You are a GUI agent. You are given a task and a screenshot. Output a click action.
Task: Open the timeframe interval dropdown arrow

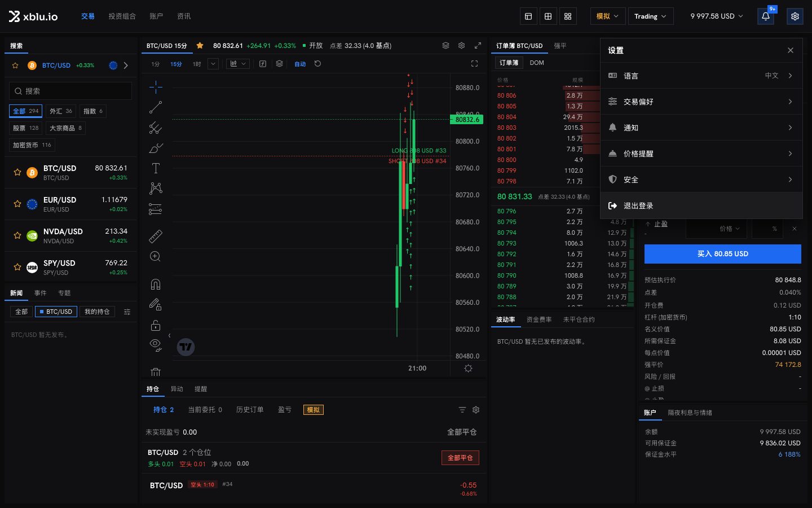click(x=213, y=64)
